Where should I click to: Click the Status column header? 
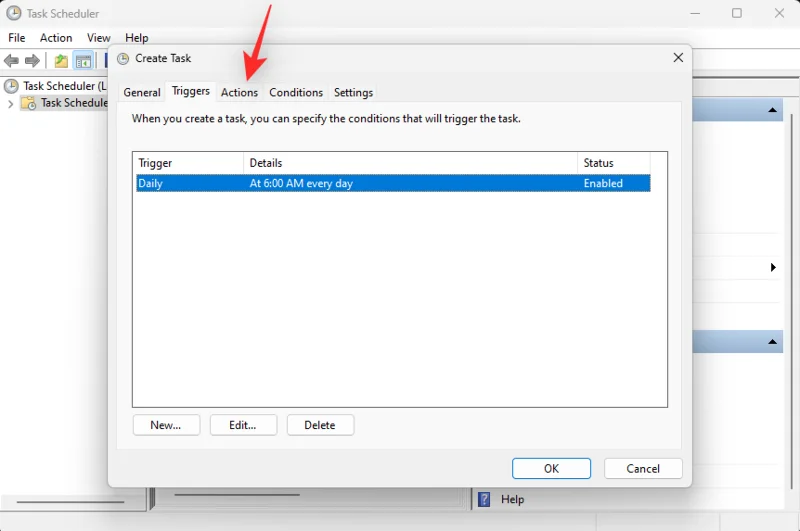click(614, 163)
